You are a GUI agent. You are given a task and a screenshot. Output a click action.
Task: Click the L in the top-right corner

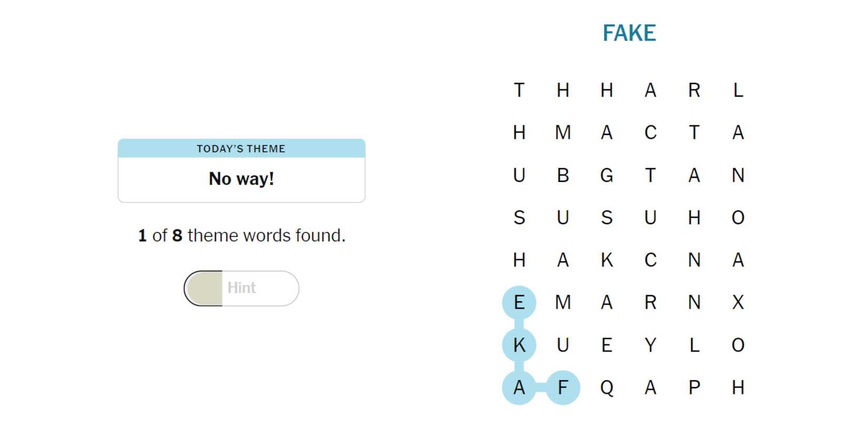click(738, 90)
